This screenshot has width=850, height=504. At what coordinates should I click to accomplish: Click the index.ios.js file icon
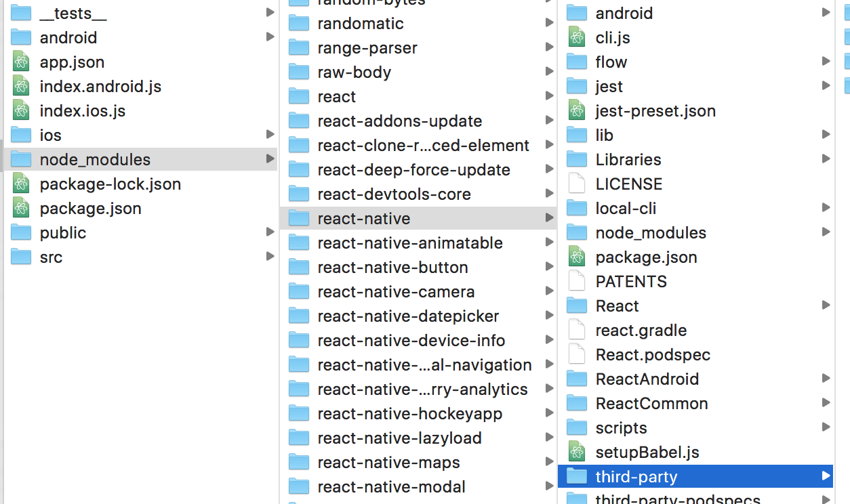tap(21, 111)
